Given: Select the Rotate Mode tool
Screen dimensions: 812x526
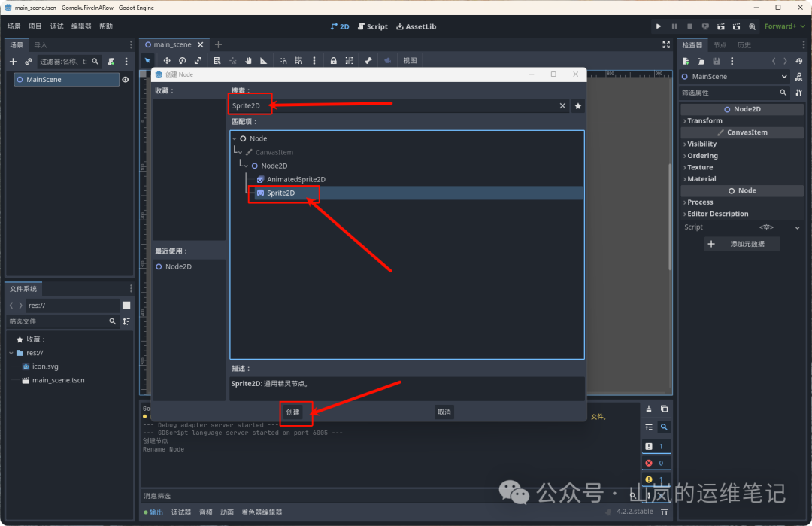Looking at the screenshot, I should pyautogui.click(x=182, y=61).
